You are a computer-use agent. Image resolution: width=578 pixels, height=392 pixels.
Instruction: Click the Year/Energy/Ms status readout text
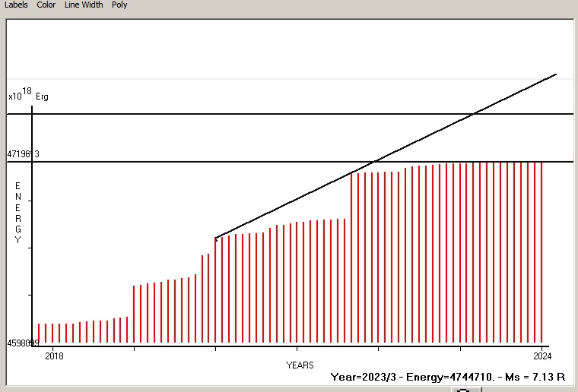447,377
